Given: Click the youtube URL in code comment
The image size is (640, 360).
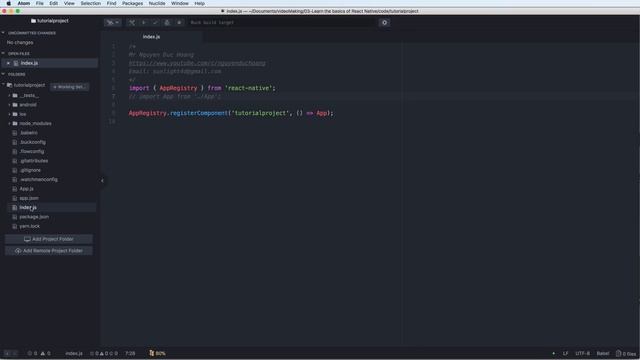Looking at the screenshot, I should click(197, 63).
